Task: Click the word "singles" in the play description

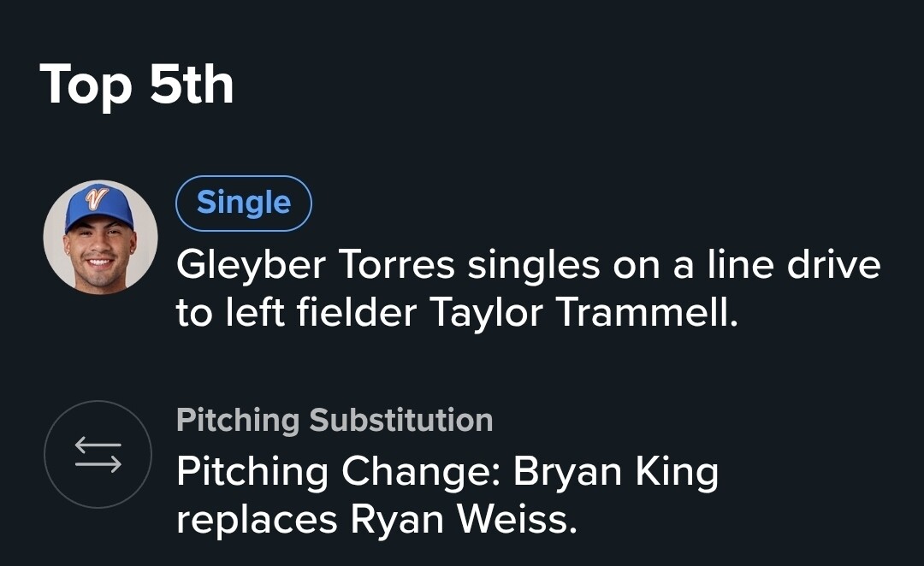Action: pos(534,266)
